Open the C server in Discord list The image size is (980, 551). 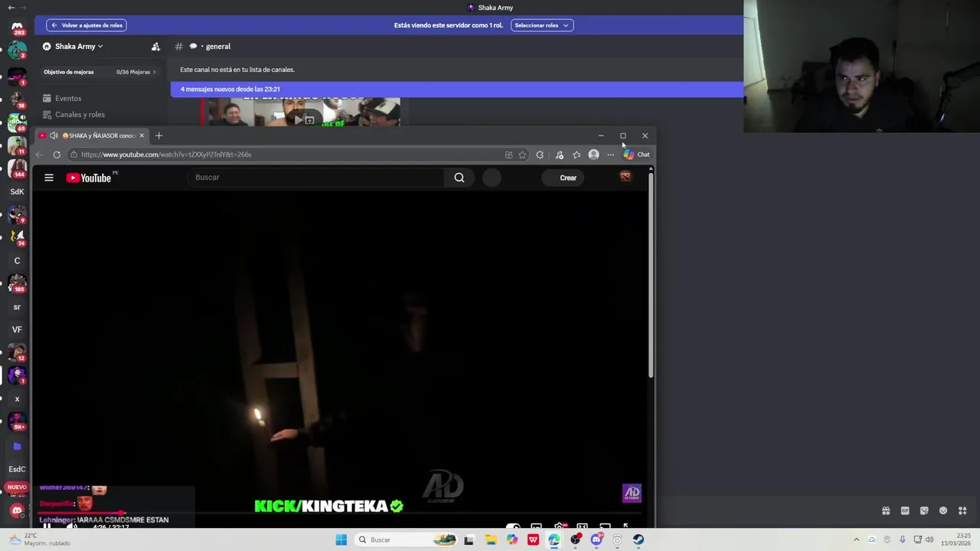17,260
